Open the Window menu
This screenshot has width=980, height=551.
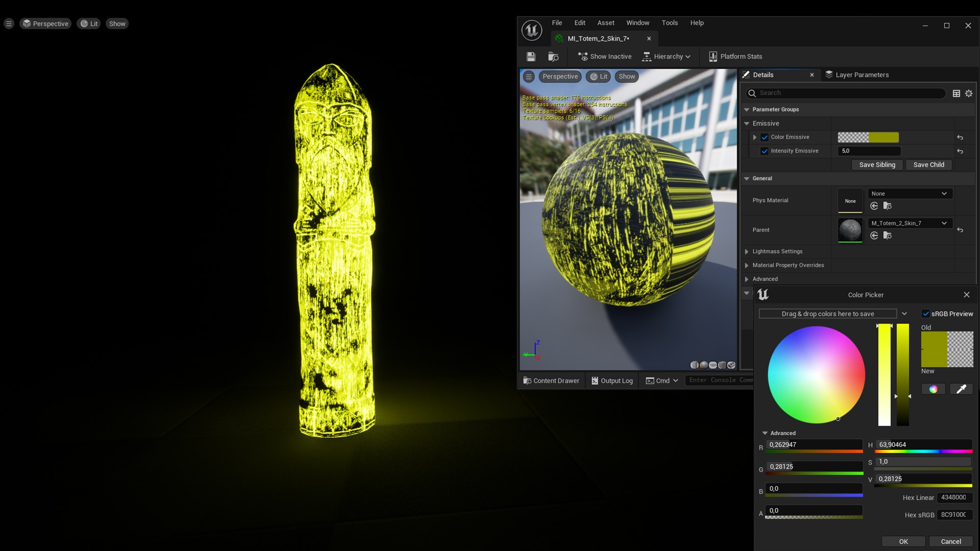coord(638,23)
